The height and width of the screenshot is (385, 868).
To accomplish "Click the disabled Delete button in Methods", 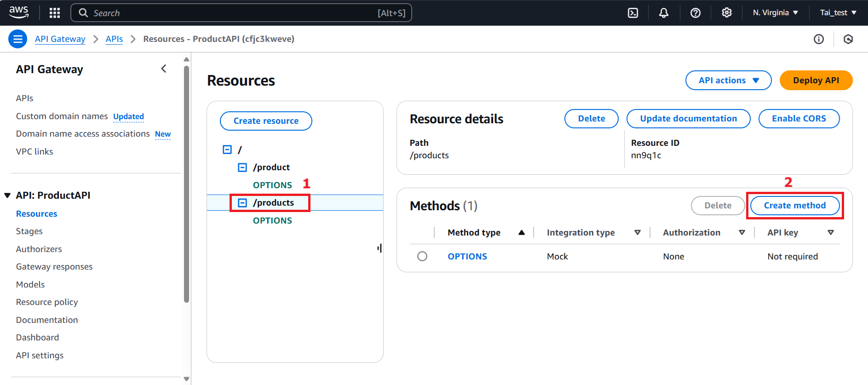I will click(718, 206).
